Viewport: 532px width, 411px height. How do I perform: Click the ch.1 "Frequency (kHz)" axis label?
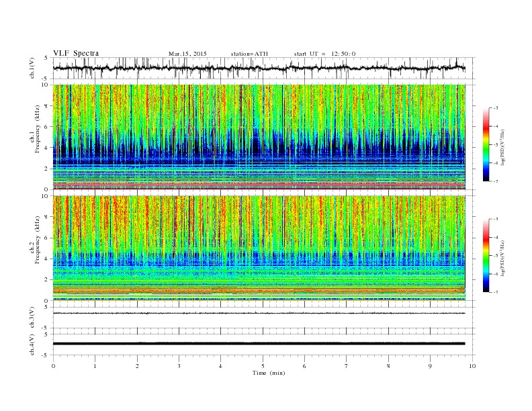[x=37, y=129]
